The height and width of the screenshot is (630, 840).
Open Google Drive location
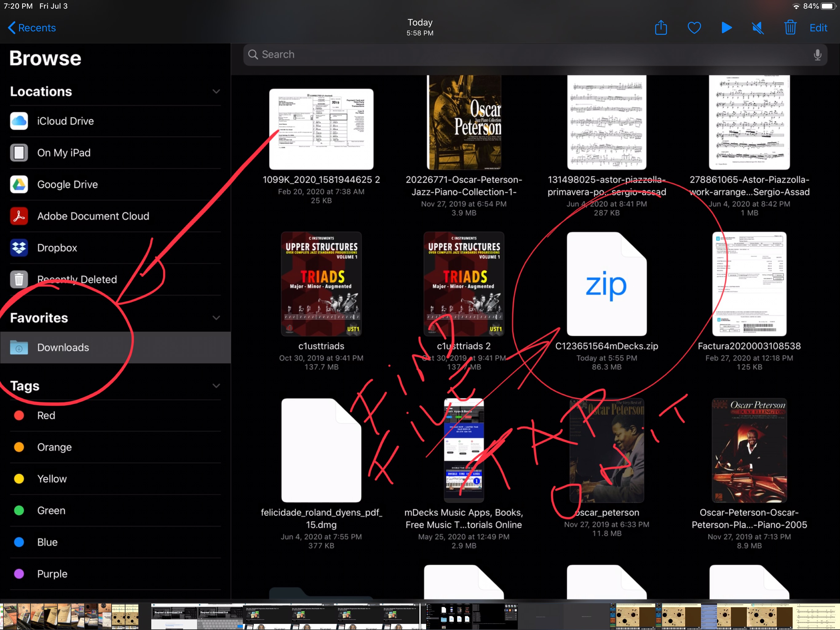[x=115, y=184]
